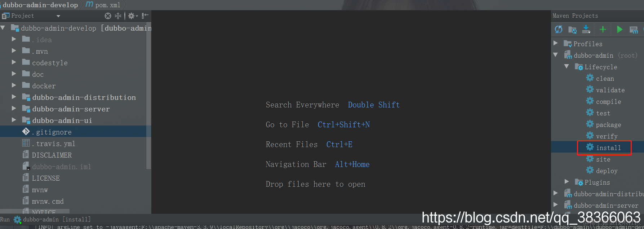644x229 pixels.
Task: Expand the docker folder
Action: click(14, 85)
